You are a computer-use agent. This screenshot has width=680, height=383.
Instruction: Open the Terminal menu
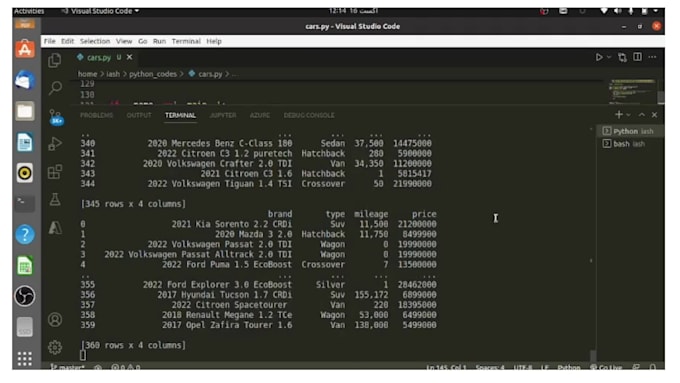point(186,41)
